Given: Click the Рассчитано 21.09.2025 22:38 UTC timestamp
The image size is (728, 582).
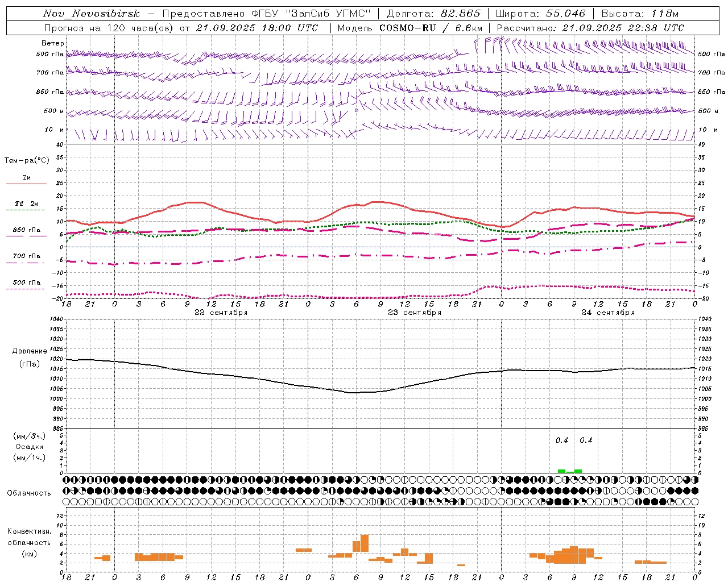Looking at the screenshot, I should pyautogui.click(x=590, y=28).
